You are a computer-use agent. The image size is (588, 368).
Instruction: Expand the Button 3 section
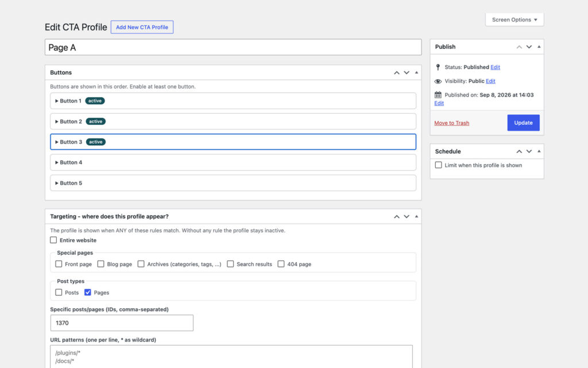pos(233,142)
